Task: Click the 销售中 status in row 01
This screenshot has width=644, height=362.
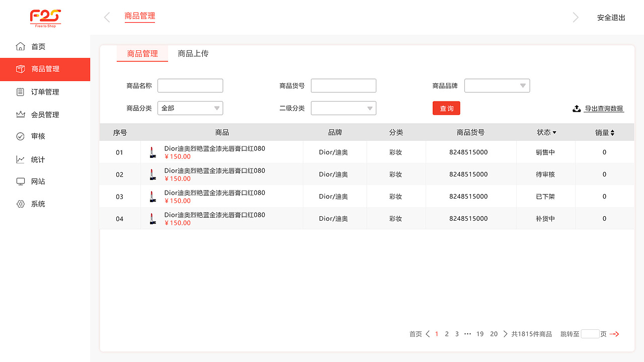Action: point(545,152)
